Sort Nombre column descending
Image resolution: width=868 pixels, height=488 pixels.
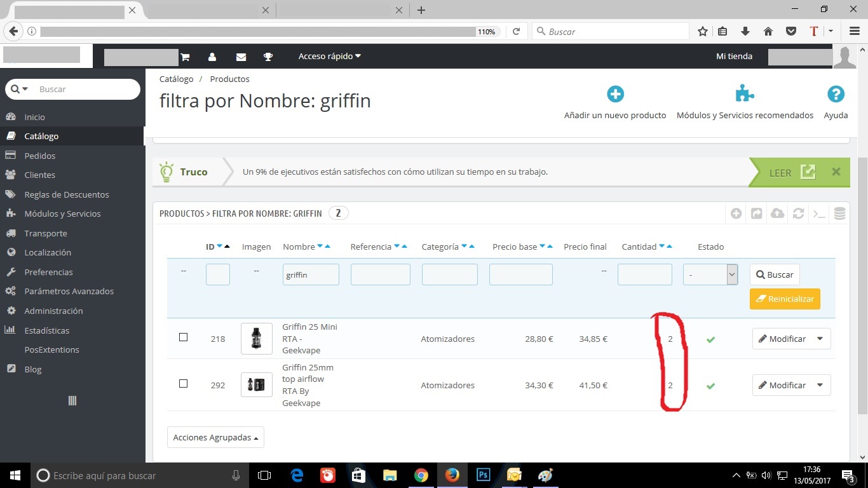(320, 247)
